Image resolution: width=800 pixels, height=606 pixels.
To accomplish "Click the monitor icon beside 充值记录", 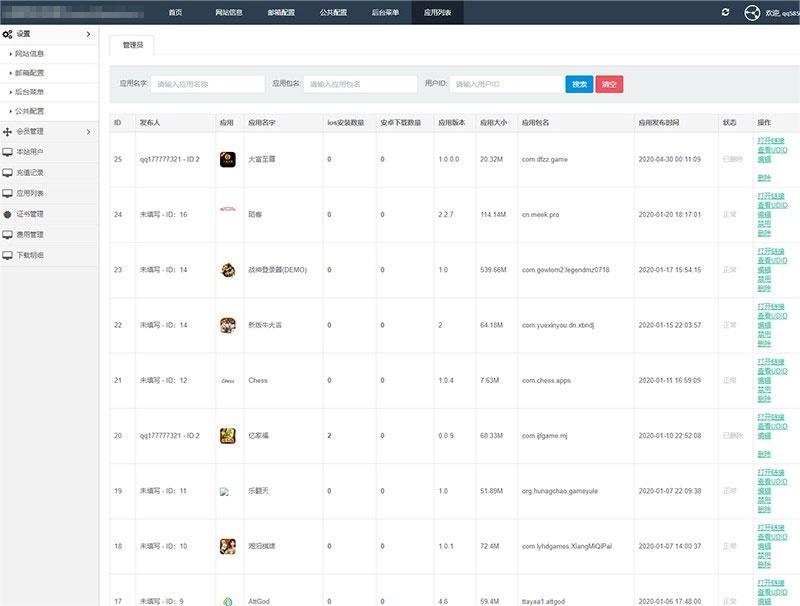I will click(8, 172).
